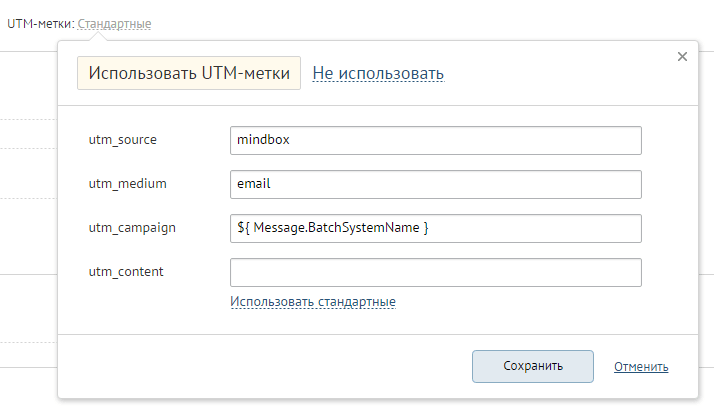
Task: Click the utm_content label
Action: coord(126,271)
